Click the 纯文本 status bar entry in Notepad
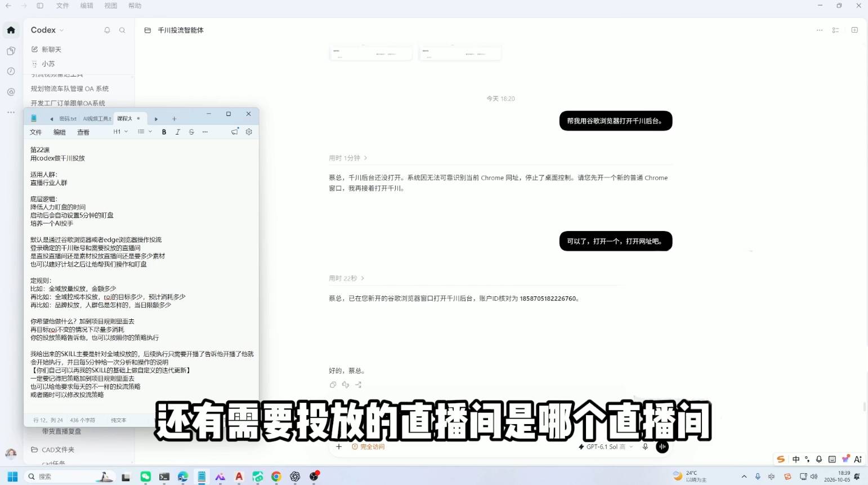 coord(118,420)
